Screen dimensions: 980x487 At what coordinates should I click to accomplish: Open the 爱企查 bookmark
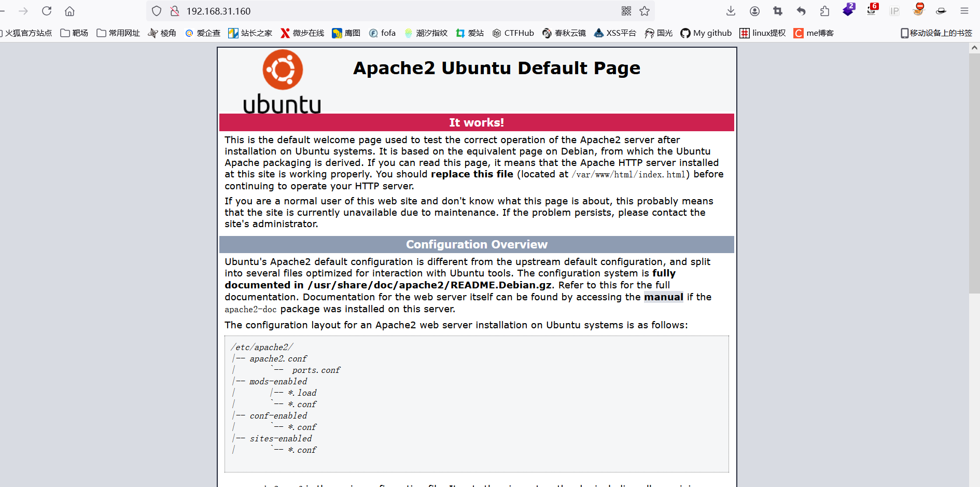203,33
